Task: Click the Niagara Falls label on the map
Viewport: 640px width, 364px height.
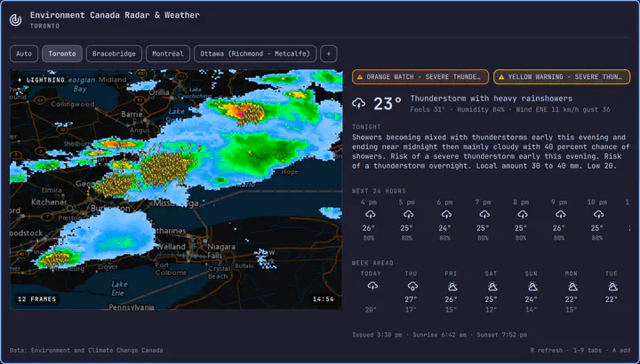Action: pyautogui.click(x=220, y=251)
